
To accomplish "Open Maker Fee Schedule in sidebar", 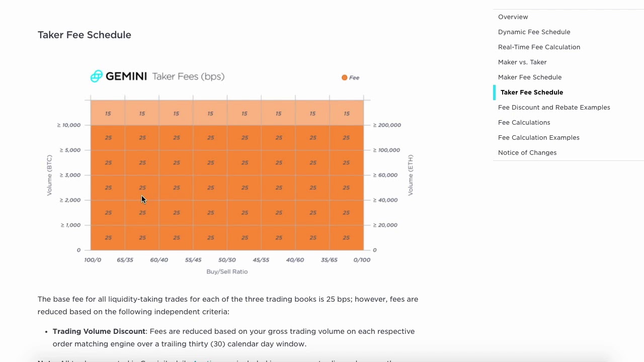I will [529, 77].
